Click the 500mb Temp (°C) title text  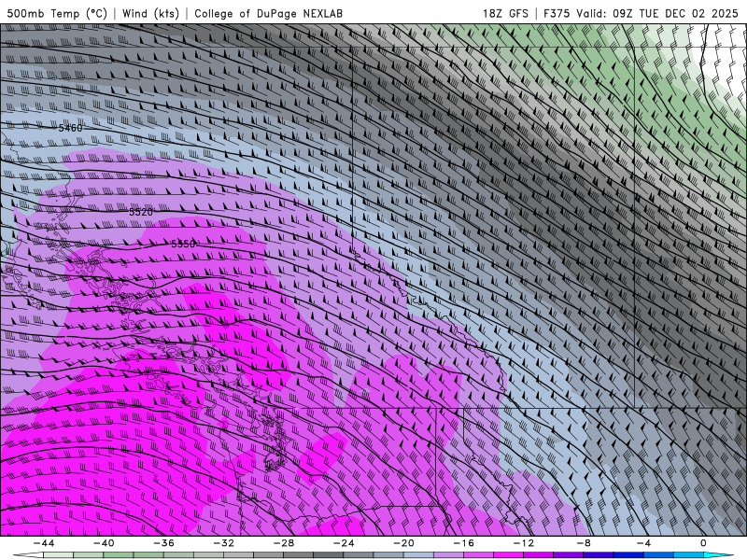pos(57,13)
